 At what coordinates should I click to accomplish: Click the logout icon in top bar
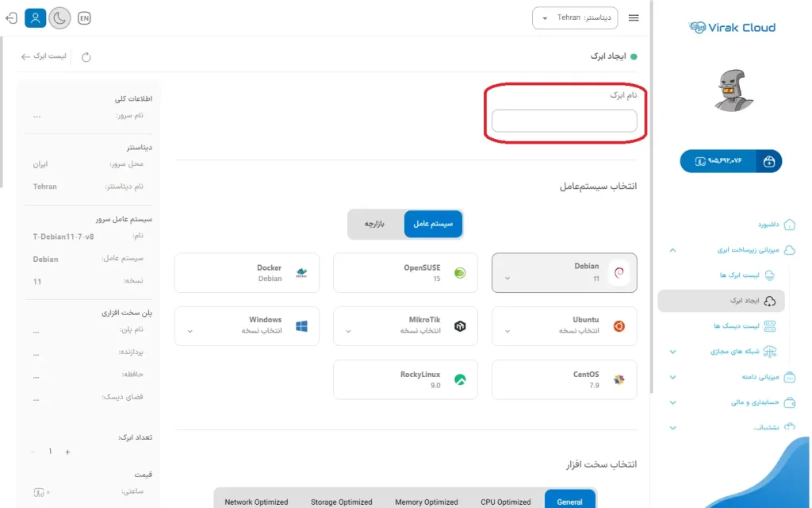[11, 17]
